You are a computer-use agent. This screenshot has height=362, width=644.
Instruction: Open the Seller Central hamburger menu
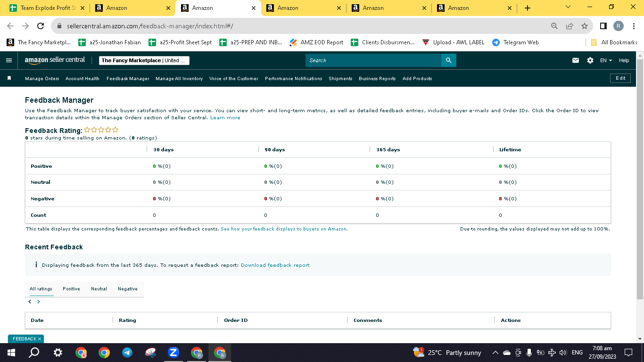coord(8,60)
